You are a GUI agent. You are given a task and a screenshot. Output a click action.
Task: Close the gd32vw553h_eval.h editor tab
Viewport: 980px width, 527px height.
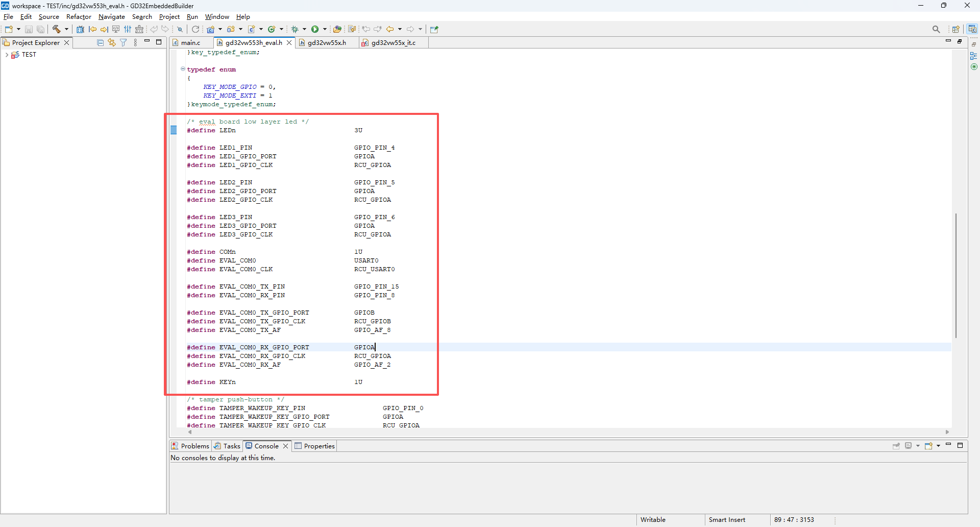coord(289,42)
